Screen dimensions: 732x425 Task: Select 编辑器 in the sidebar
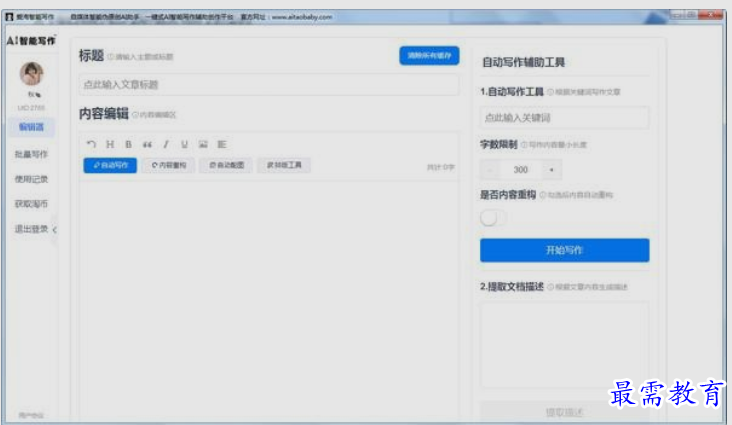click(31, 127)
